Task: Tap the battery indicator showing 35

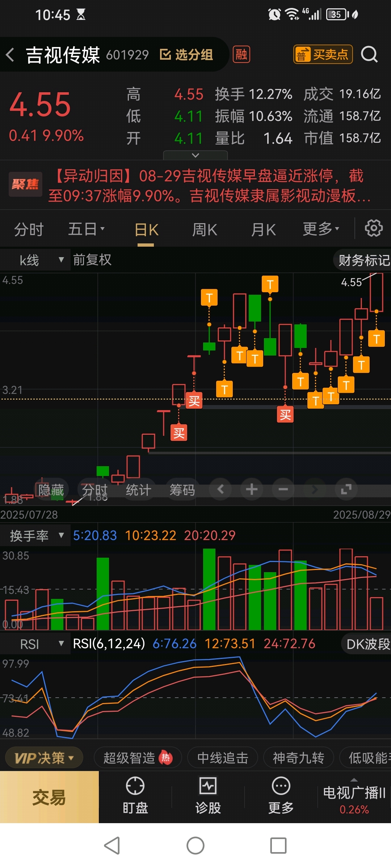Action: (337, 14)
